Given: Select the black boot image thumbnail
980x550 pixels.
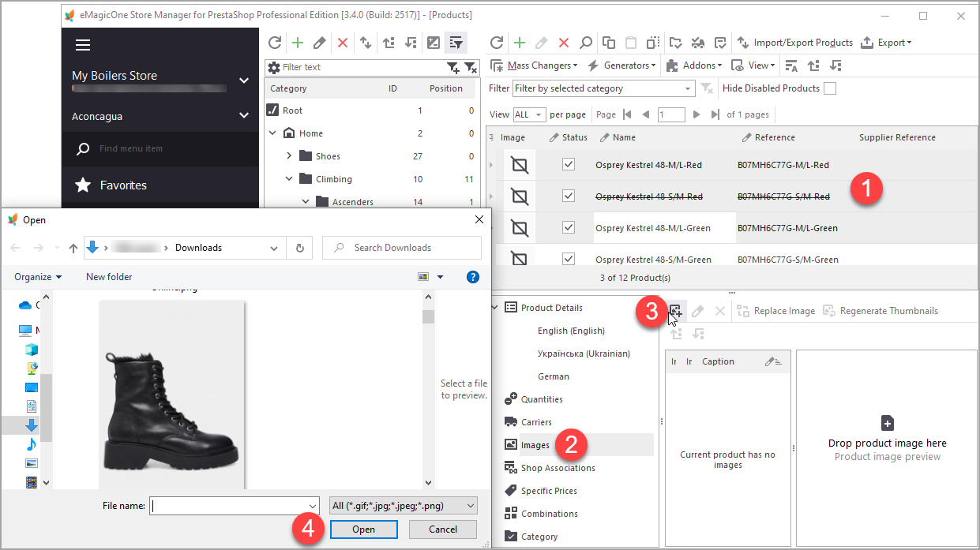Looking at the screenshot, I should [171, 393].
